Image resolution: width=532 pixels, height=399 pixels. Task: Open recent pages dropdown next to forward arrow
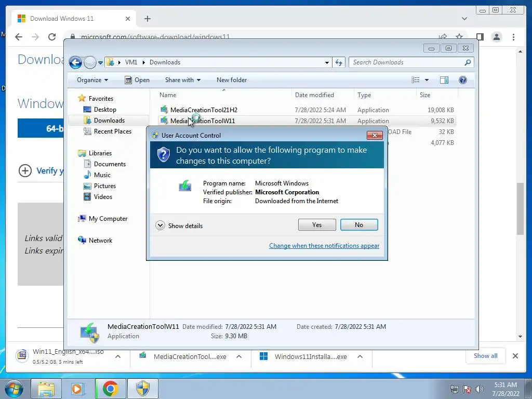(x=100, y=63)
